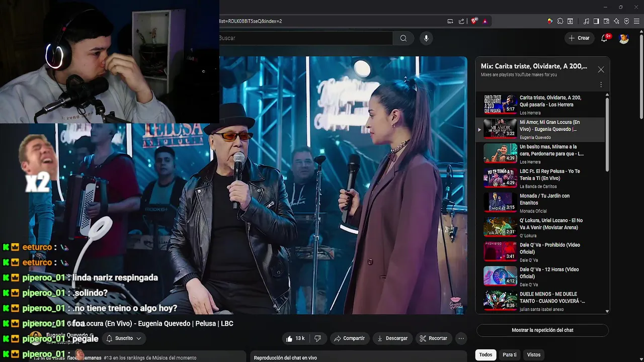Play Q' Lokura, Uriel Lozano - El No Va A Venir

point(540,228)
